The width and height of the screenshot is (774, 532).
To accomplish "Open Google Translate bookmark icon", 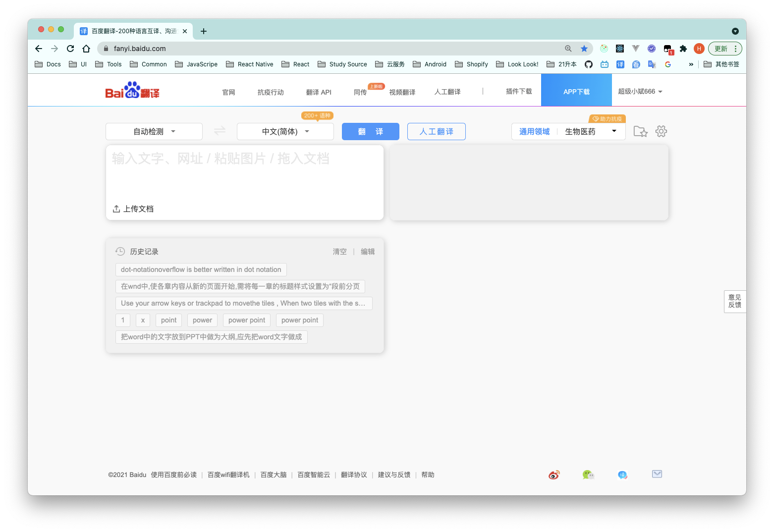I will pyautogui.click(x=652, y=64).
